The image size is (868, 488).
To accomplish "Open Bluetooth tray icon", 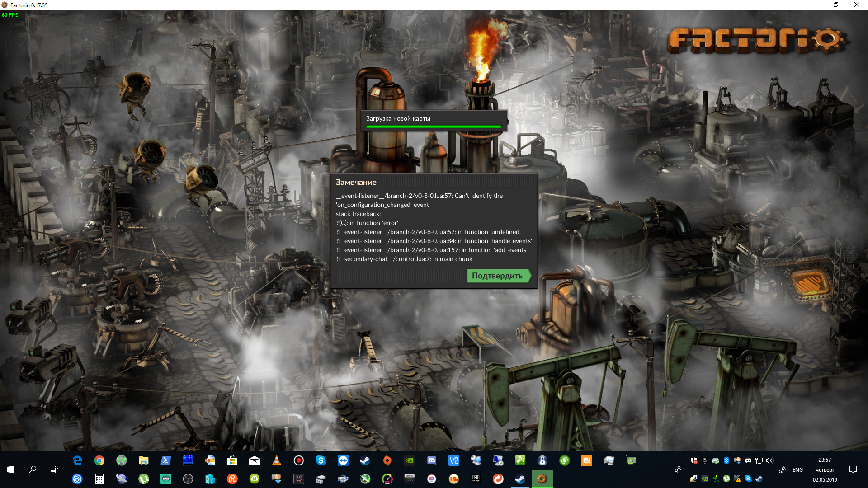I will click(x=726, y=460).
